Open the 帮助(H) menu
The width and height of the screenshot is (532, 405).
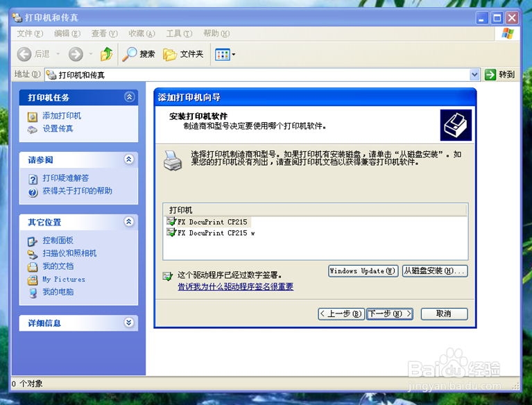click(216, 33)
